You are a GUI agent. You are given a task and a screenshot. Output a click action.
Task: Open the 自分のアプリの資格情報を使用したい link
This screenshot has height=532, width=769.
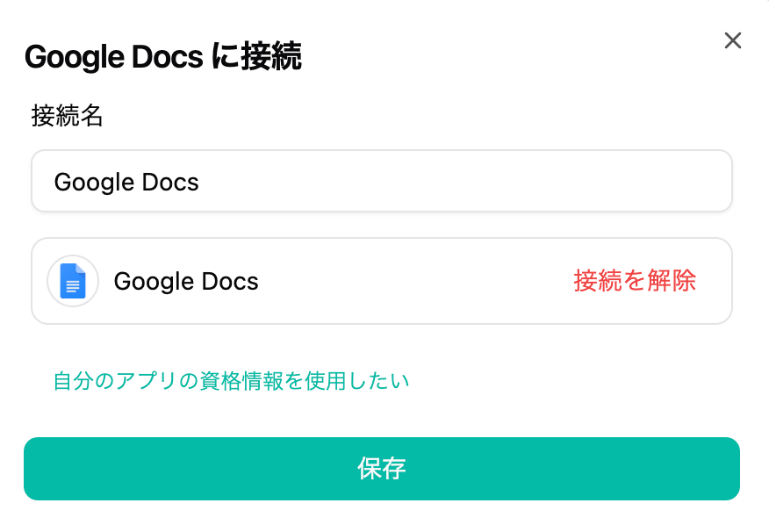(231, 381)
